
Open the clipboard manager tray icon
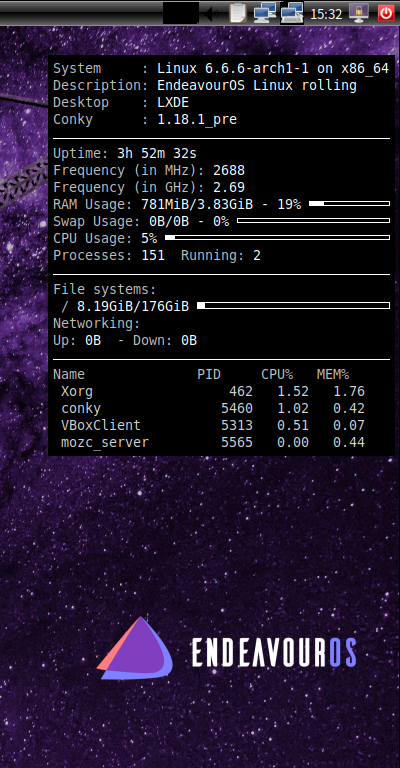click(x=238, y=13)
